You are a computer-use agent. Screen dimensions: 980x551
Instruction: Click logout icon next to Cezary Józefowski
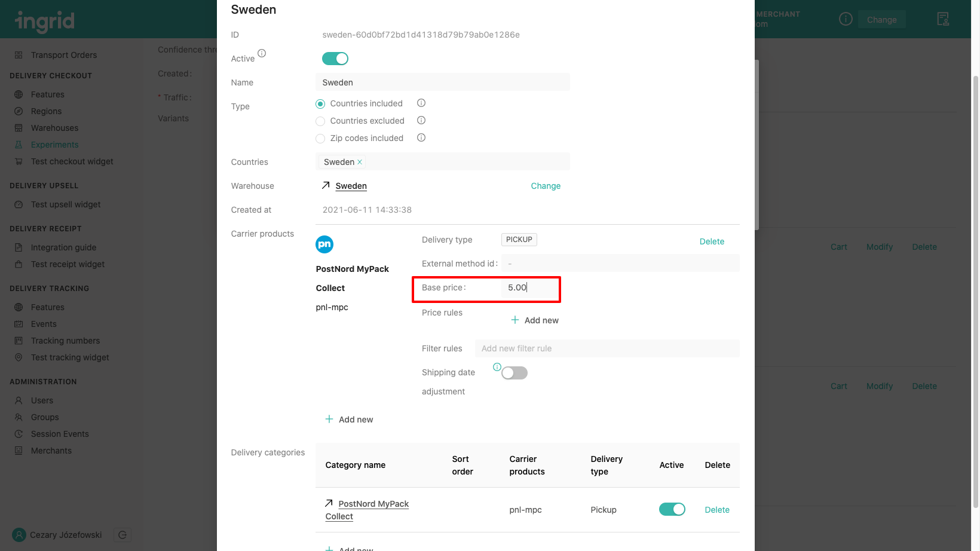[x=122, y=535]
